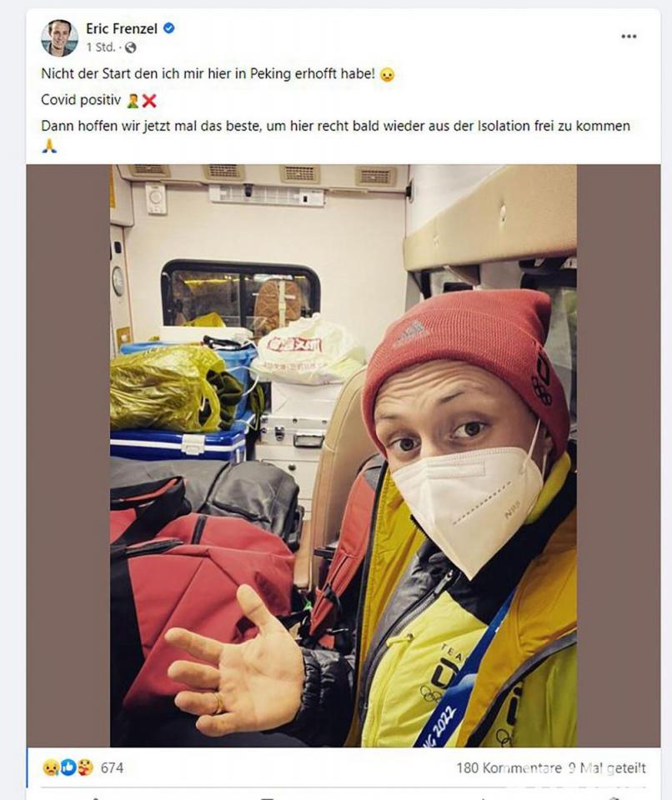The height and width of the screenshot is (800, 672).
Task: Open the '1 Std.' timestamp link
Action: pyautogui.click(x=101, y=47)
